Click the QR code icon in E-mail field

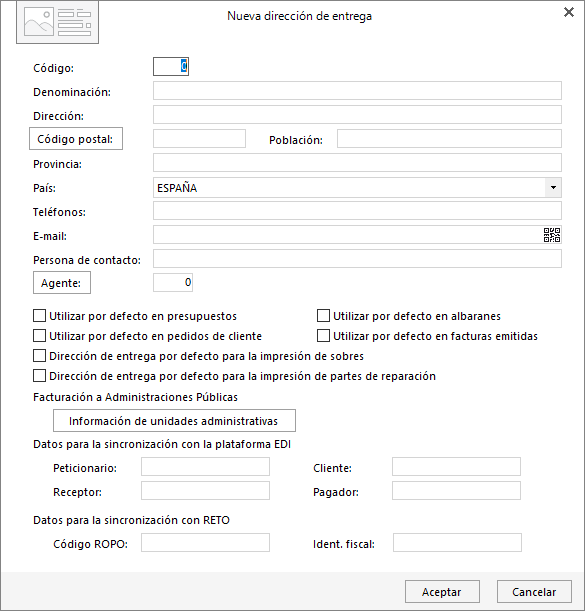[x=552, y=235]
